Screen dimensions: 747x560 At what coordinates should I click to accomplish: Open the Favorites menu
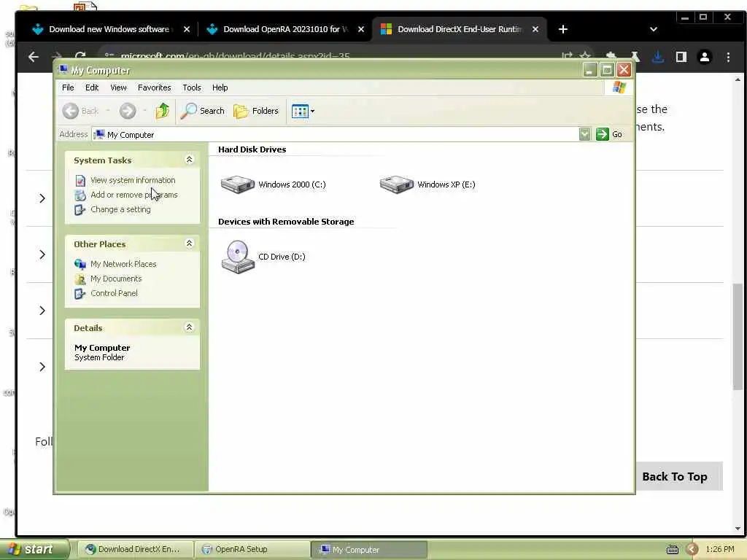pos(155,87)
